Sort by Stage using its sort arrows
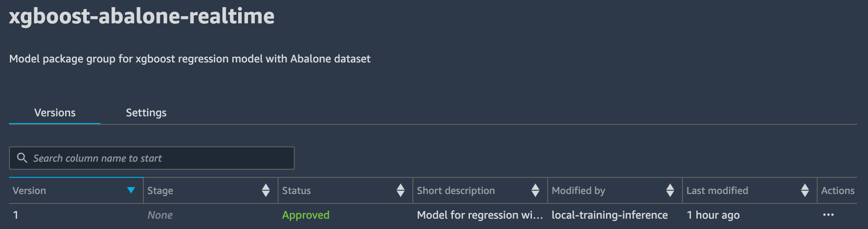Viewport: 868px width, 229px height. point(266,190)
